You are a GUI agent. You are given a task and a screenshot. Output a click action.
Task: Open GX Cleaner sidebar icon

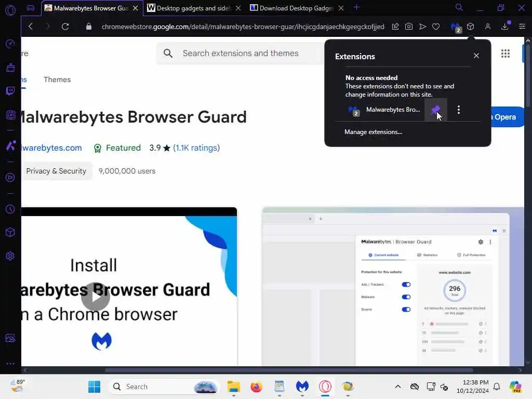coord(10,68)
